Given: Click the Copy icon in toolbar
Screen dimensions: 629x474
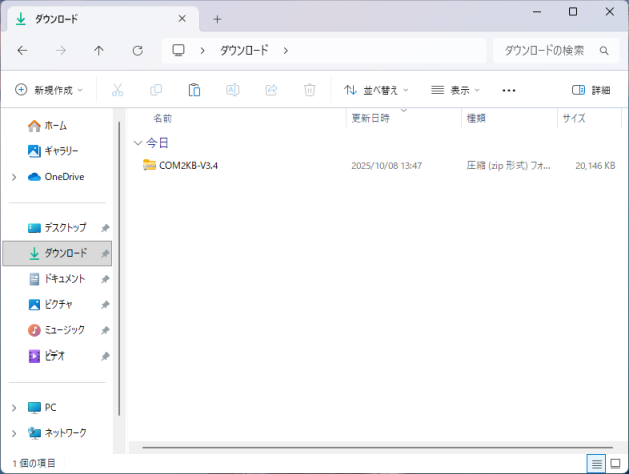Looking at the screenshot, I should [156, 90].
